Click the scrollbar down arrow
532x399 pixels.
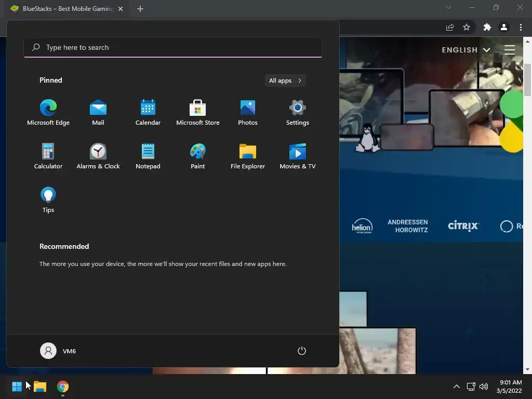[527, 369]
